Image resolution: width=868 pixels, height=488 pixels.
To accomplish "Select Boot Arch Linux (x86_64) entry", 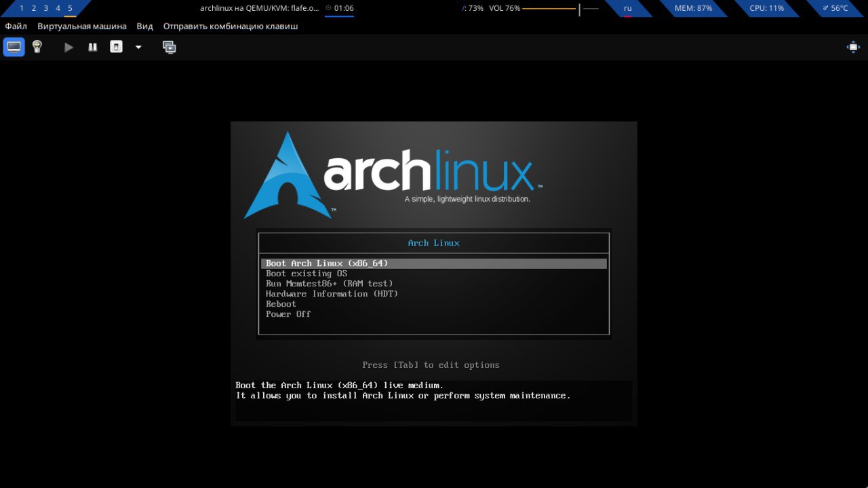I will pos(434,263).
